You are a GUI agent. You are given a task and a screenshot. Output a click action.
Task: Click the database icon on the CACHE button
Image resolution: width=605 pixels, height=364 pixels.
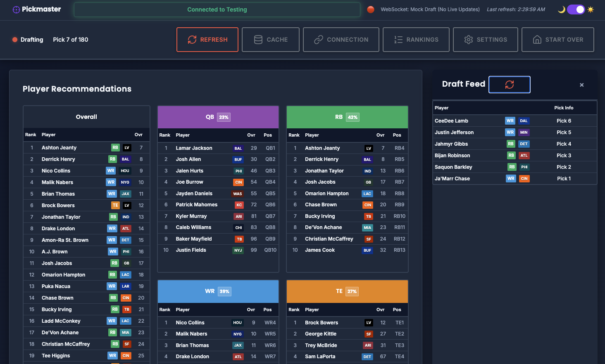click(258, 39)
